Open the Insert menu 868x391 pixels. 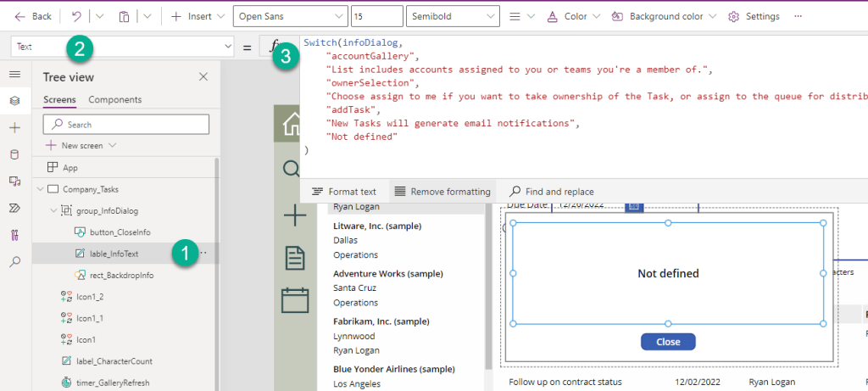[198, 17]
